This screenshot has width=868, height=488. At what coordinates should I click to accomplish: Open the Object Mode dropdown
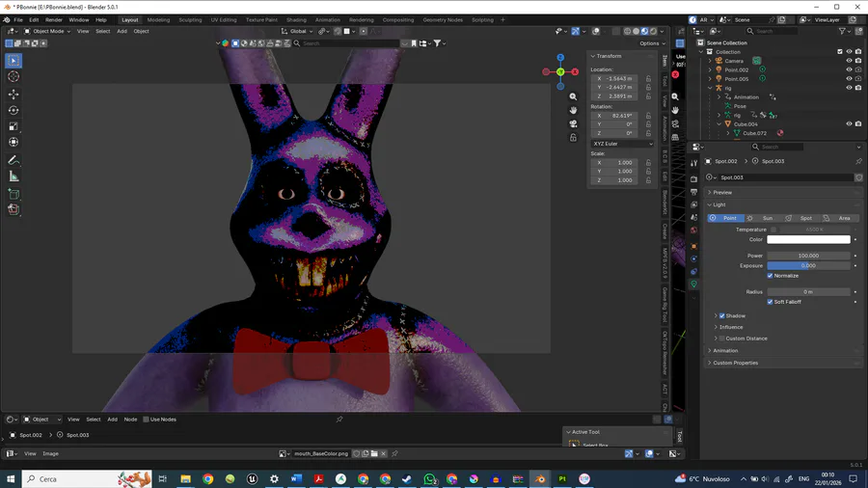pyautogui.click(x=46, y=31)
